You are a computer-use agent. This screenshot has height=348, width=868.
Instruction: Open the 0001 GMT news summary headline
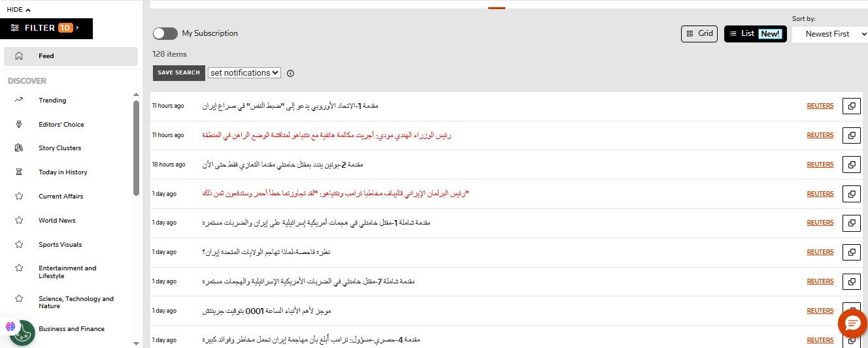267,311
